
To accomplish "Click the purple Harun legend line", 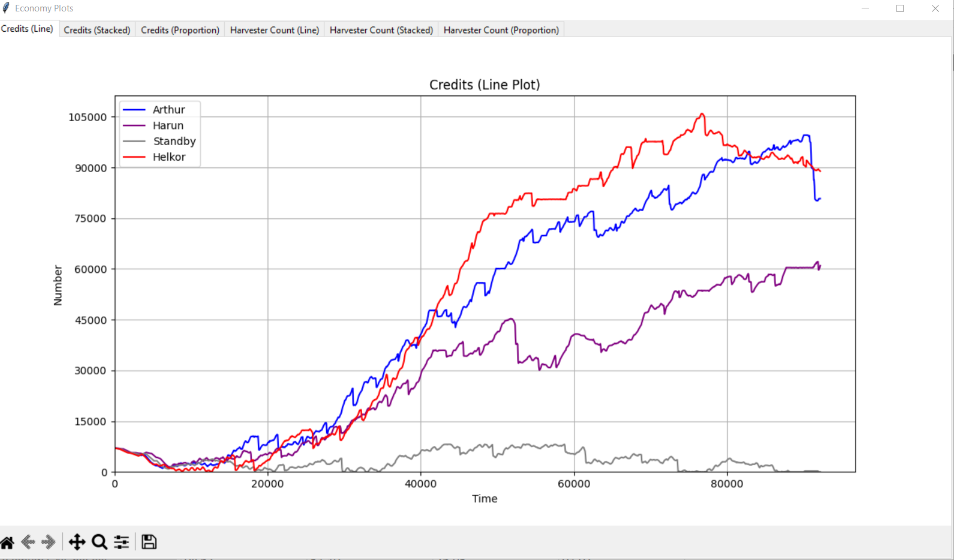I will [x=134, y=125].
